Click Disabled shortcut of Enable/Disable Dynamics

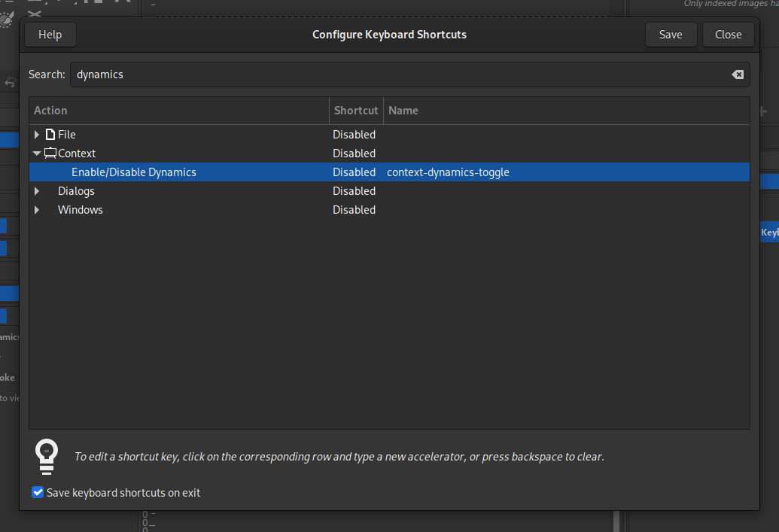354,172
